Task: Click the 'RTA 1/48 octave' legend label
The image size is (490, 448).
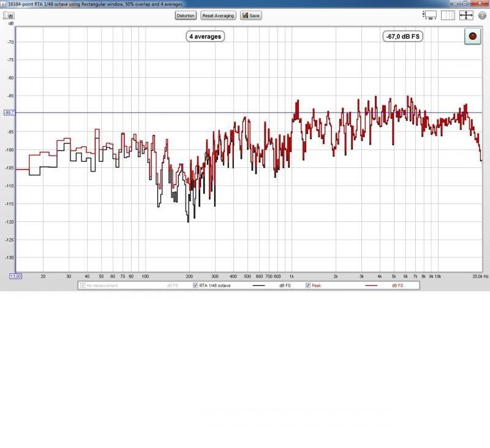Action: pyautogui.click(x=215, y=286)
